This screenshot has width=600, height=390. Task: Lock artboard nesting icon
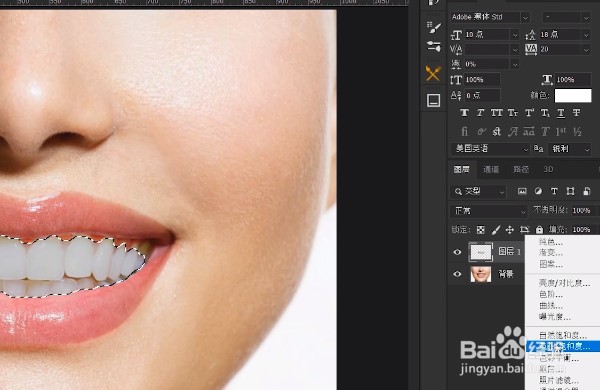[x=525, y=230]
